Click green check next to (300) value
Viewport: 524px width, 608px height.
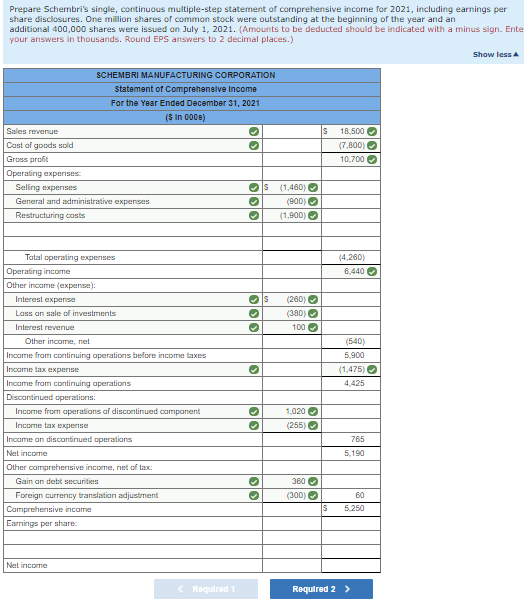coord(313,495)
